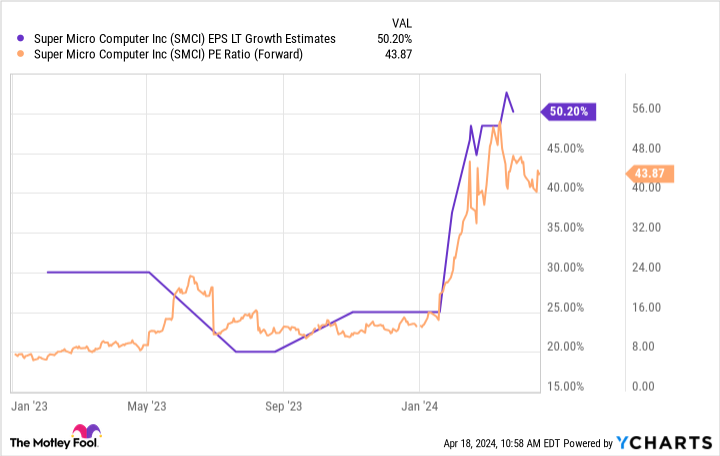Viewport: 720px width, 456px height.
Task: Click the May '23 x-axis label
Action: pyautogui.click(x=147, y=406)
